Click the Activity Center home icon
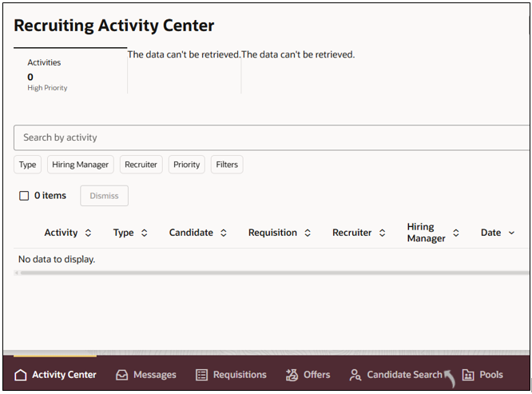 21,375
